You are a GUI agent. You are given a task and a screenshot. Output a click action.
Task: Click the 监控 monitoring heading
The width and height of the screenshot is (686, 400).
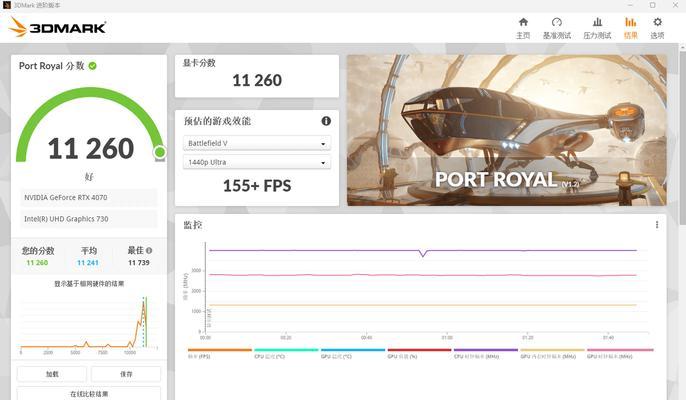point(192,225)
